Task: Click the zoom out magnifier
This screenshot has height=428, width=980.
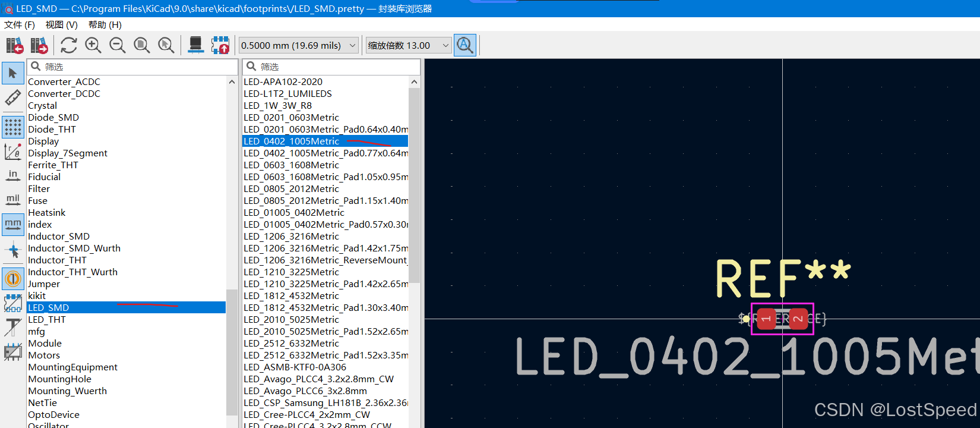Action: (118, 45)
